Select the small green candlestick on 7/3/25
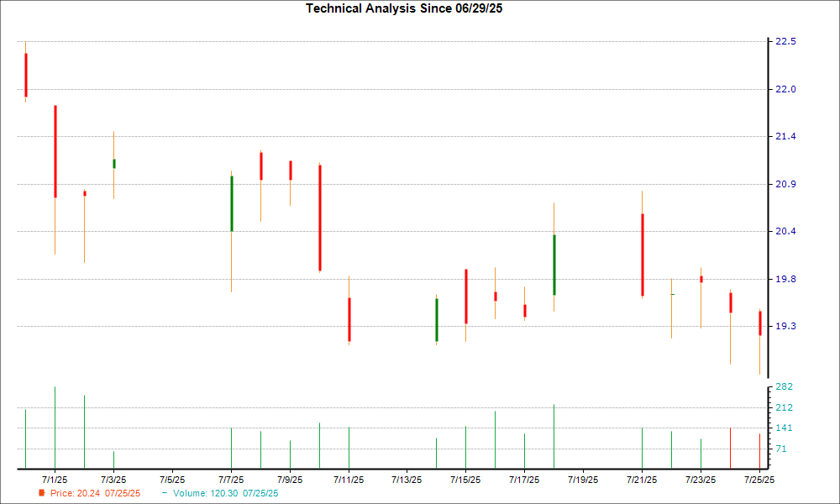Image resolution: width=840 pixels, height=504 pixels. pyautogui.click(x=113, y=163)
